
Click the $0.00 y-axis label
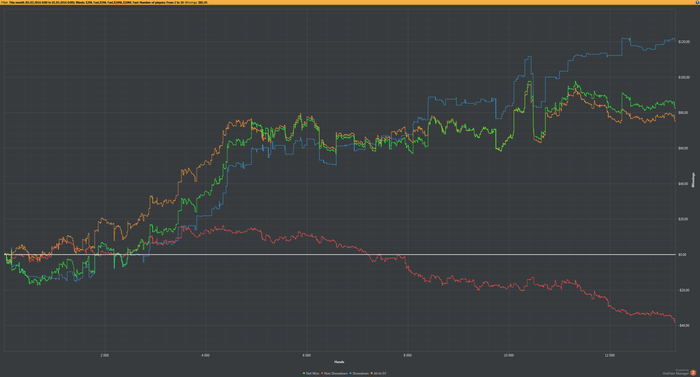[682, 255]
